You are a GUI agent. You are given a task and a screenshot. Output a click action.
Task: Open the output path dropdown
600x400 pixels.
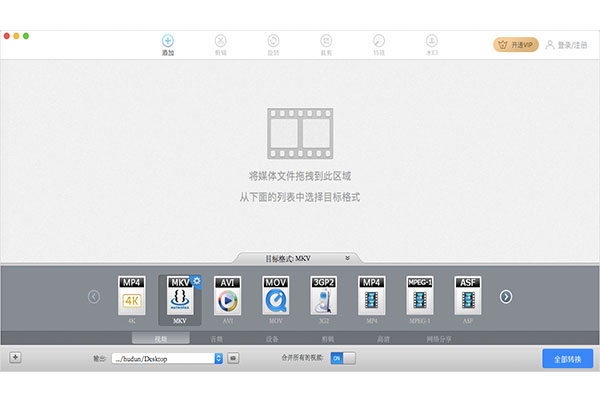218,358
